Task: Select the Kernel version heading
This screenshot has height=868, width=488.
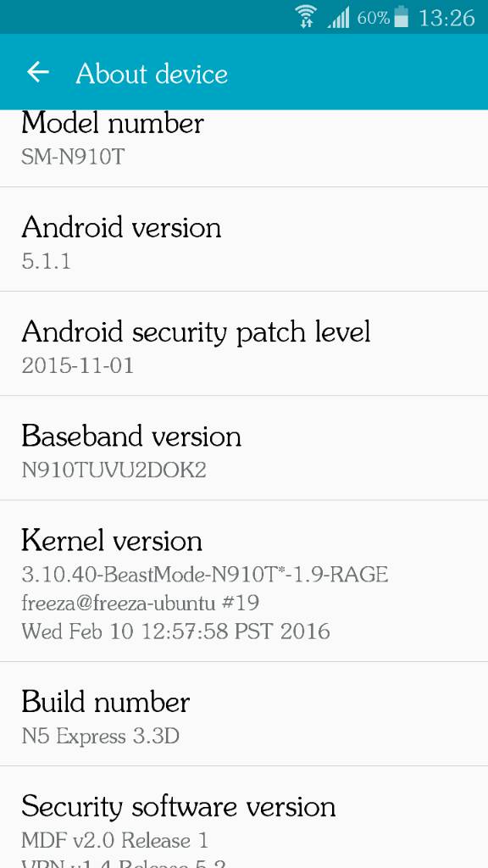Action: click(112, 541)
